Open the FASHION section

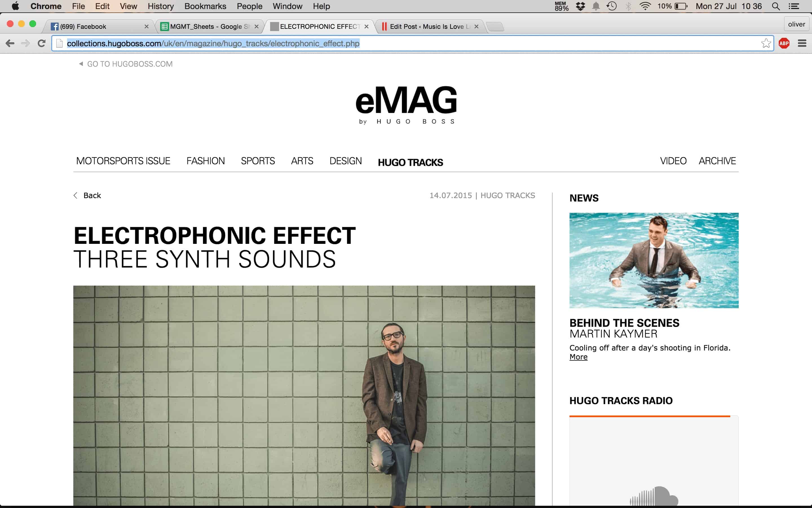click(x=206, y=161)
